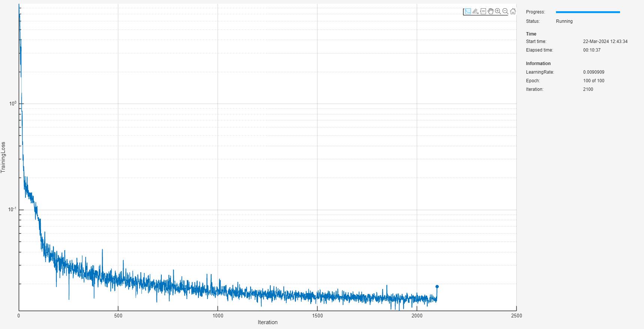Click the 'Progress:' label
This screenshot has height=329, width=644.
[535, 12]
